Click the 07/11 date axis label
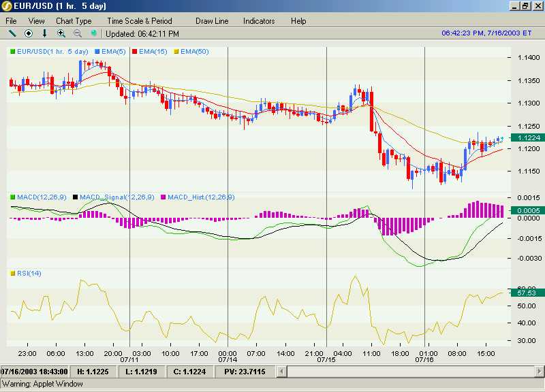Viewport: 545px width, 392px height. tap(129, 360)
